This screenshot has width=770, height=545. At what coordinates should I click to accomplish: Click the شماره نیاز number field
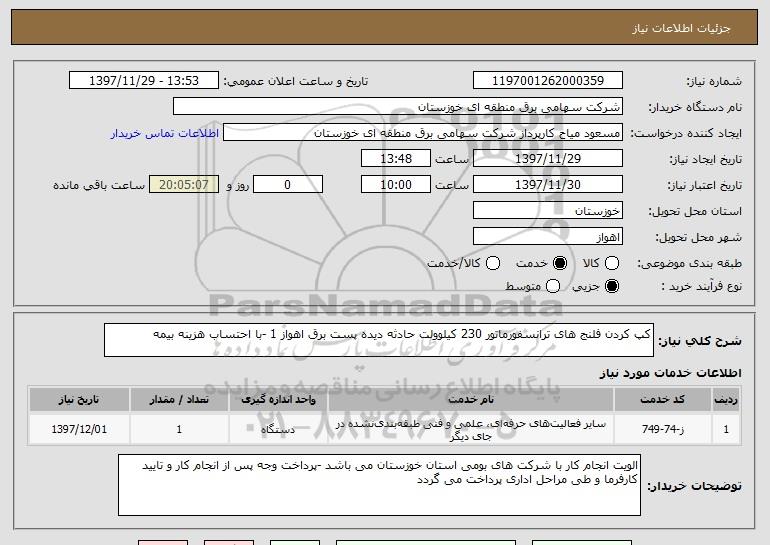point(546,80)
